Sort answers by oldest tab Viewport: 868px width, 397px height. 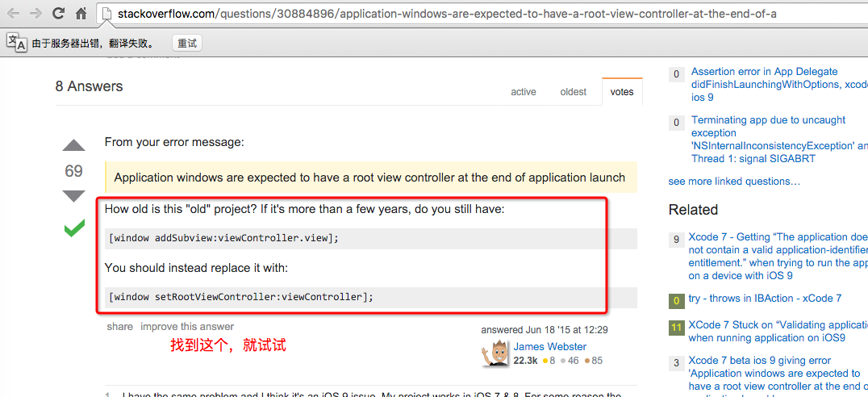pyautogui.click(x=573, y=92)
